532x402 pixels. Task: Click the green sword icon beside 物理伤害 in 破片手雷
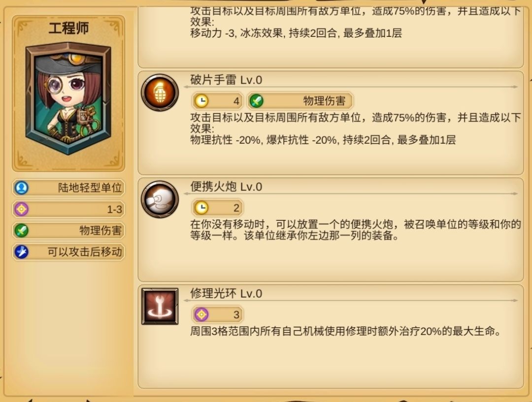click(257, 101)
